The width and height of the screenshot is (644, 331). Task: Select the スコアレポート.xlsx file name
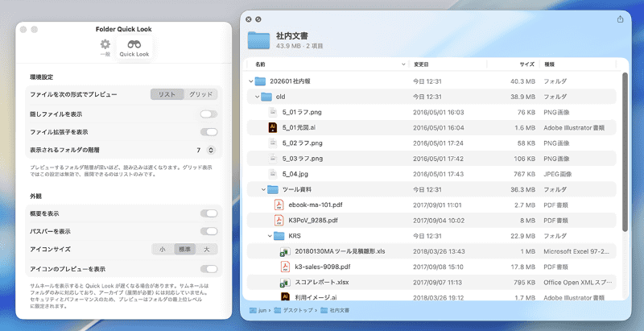[x=322, y=283]
